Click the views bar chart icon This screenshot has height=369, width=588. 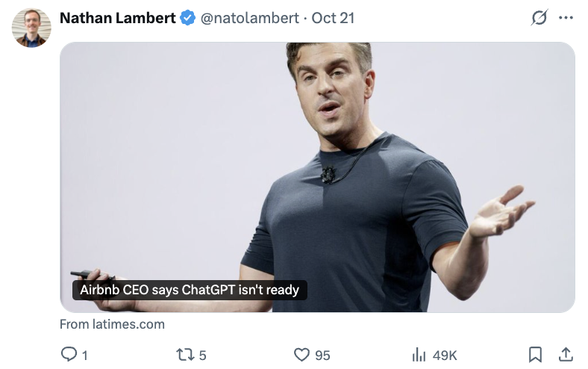tap(419, 355)
